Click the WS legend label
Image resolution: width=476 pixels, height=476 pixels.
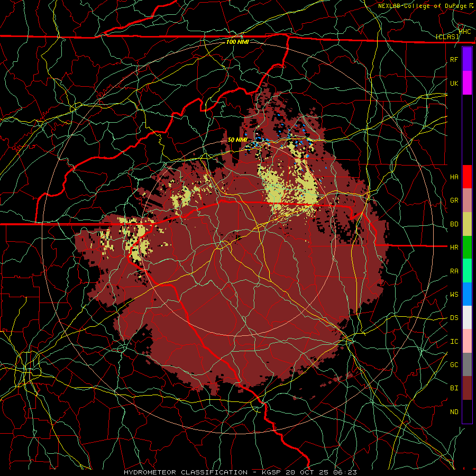tap(454, 295)
